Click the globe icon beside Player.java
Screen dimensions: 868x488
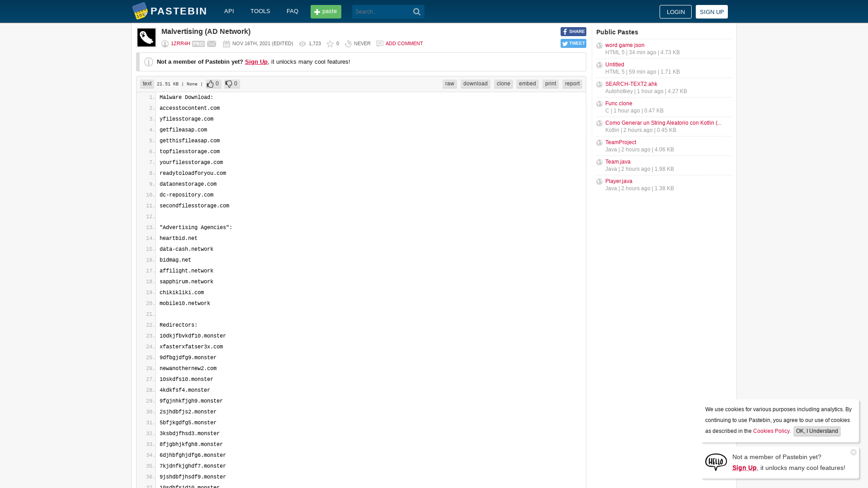point(599,182)
